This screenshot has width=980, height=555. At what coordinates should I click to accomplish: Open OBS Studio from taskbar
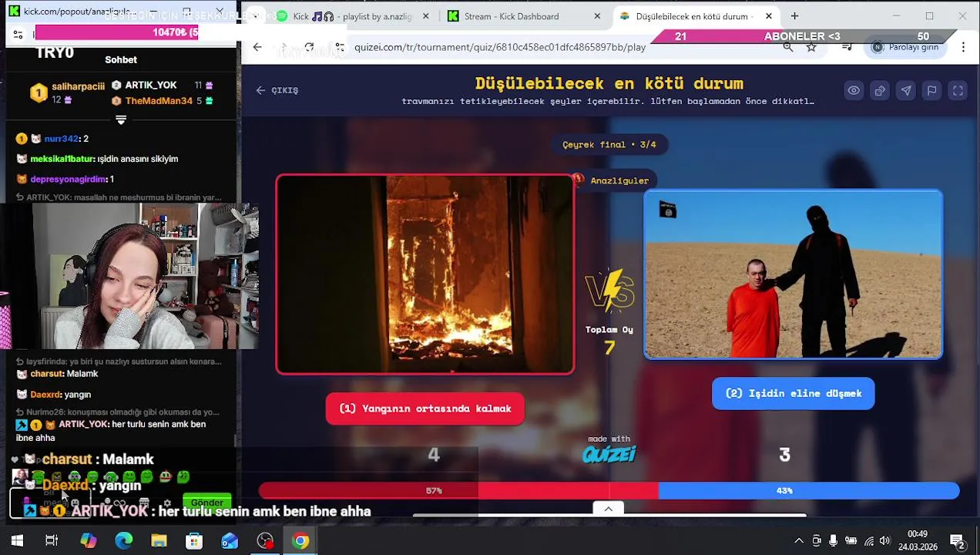pyautogui.click(x=265, y=541)
